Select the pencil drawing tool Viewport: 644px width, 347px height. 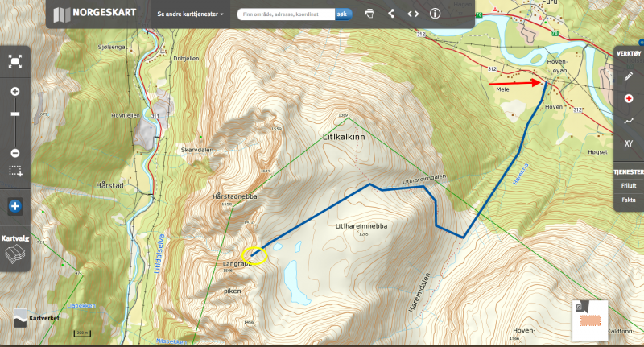tap(629, 76)
